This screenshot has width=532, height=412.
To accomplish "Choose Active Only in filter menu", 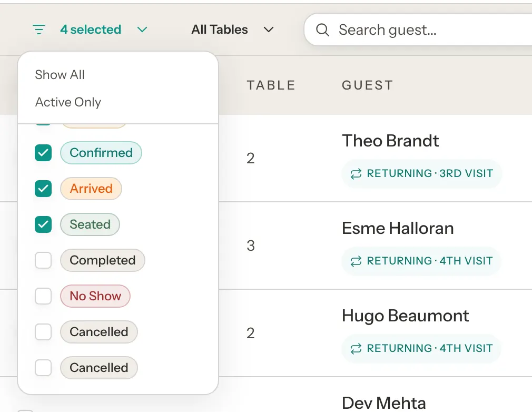I will [68, 102].
